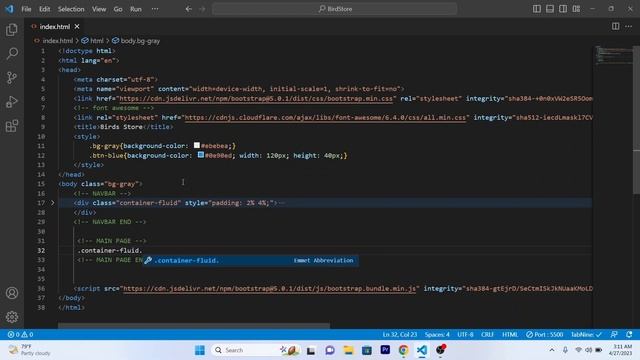This screenshot has height=360, width=640.
Task: Go to line via Ln 32, Col 23
Action: pos(400,334)
